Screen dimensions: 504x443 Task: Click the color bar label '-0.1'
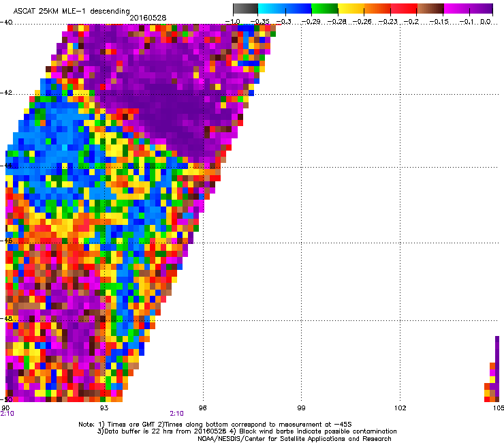tap(467, 22)
